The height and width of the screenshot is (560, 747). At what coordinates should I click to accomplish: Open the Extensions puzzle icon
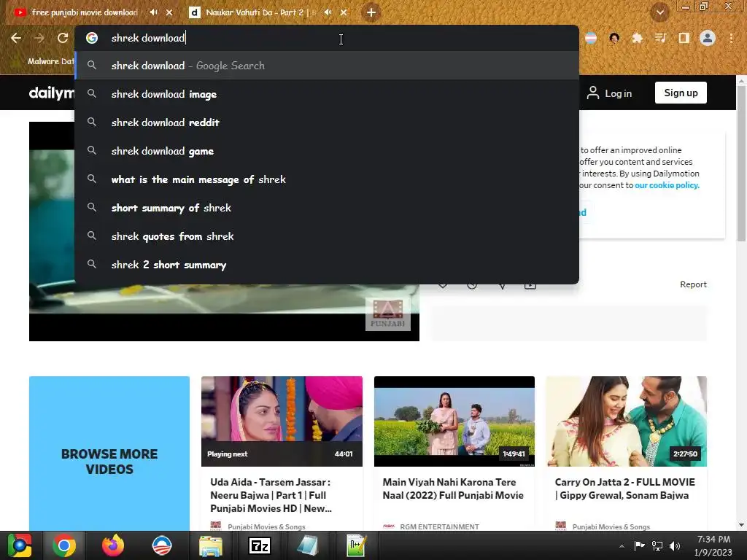[637, 38]
